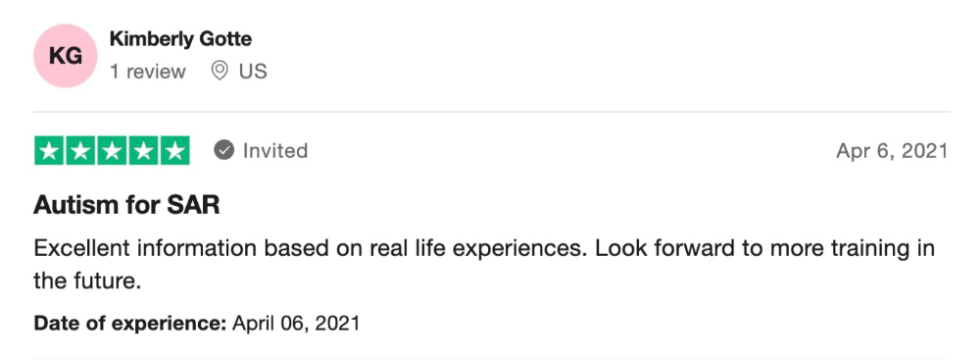Click the 'April 06, 2021' experience date
The height and width of the screenshot is (360, 980).
tap(296, 324)
